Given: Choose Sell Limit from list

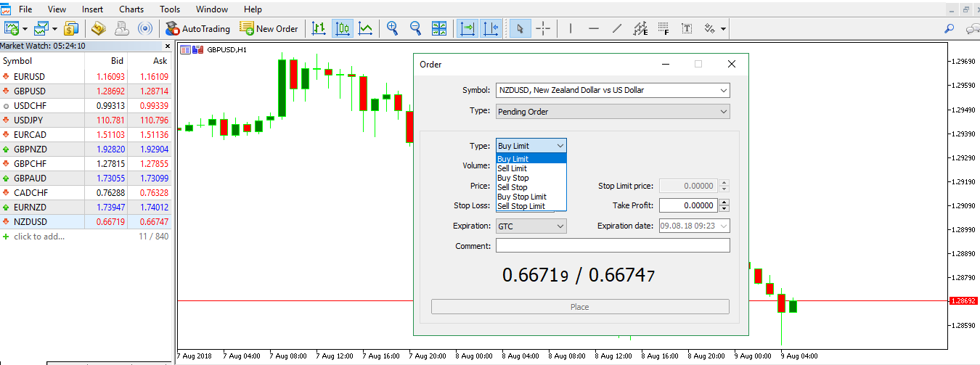Looking at the screenshot, I should [x=531, y=168].
